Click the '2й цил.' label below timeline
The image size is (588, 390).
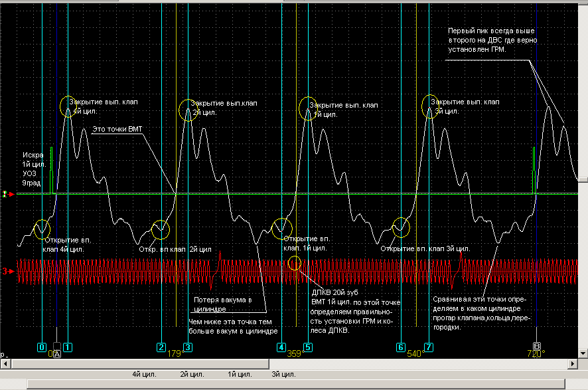(x=192, y=375)
